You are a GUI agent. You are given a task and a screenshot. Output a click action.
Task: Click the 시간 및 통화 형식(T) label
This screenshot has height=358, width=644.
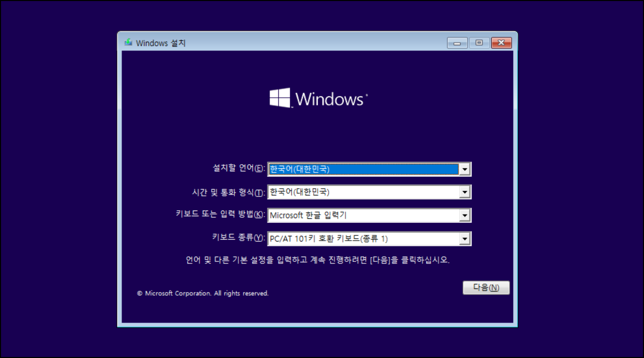(x=229, y=192)
